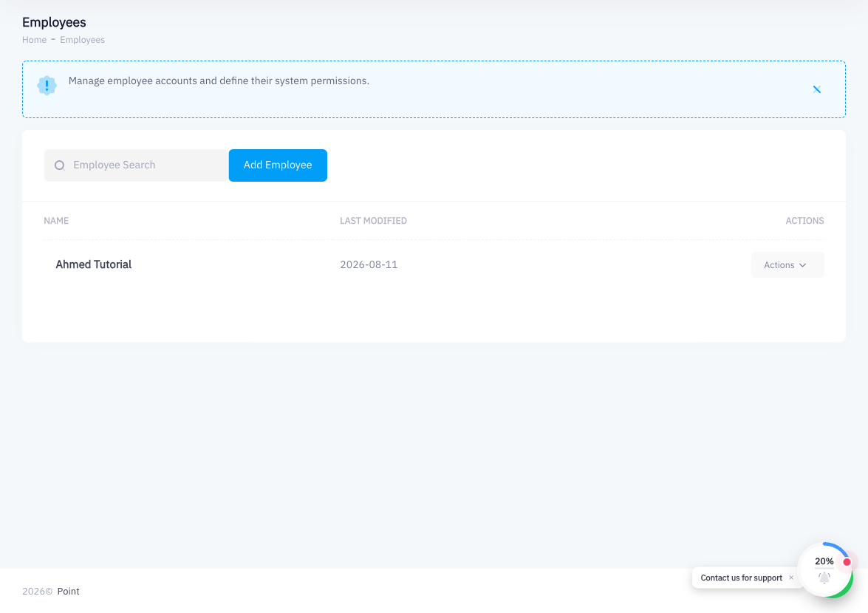
Task: Click the Add Employee button
Action: [278, 165]
